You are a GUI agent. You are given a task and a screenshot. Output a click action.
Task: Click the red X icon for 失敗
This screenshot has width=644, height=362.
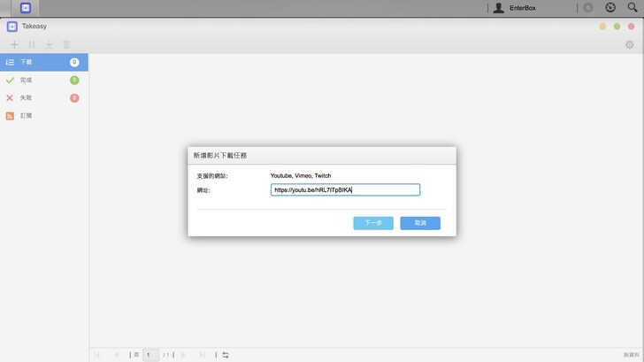point(10,97)
